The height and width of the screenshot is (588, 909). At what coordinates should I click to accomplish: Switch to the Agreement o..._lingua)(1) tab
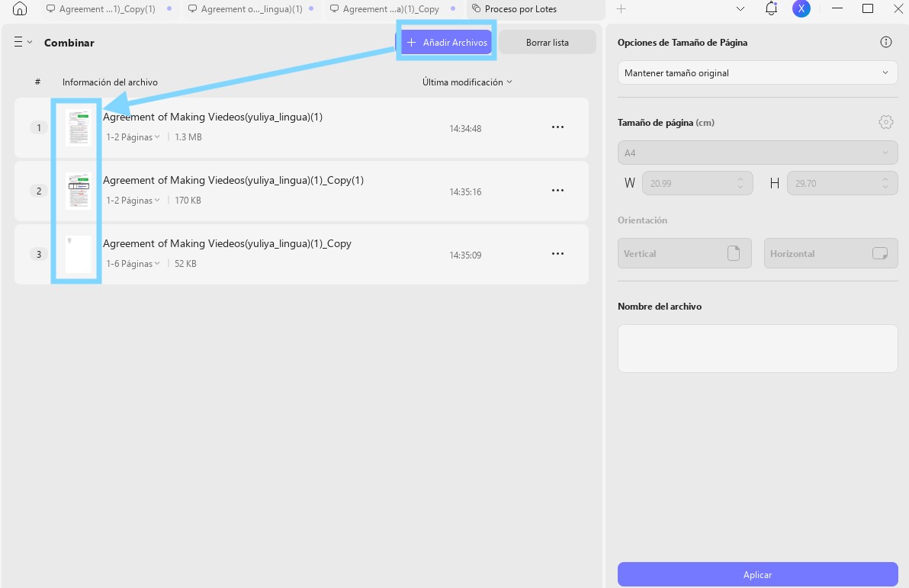[x=252, y=8]
